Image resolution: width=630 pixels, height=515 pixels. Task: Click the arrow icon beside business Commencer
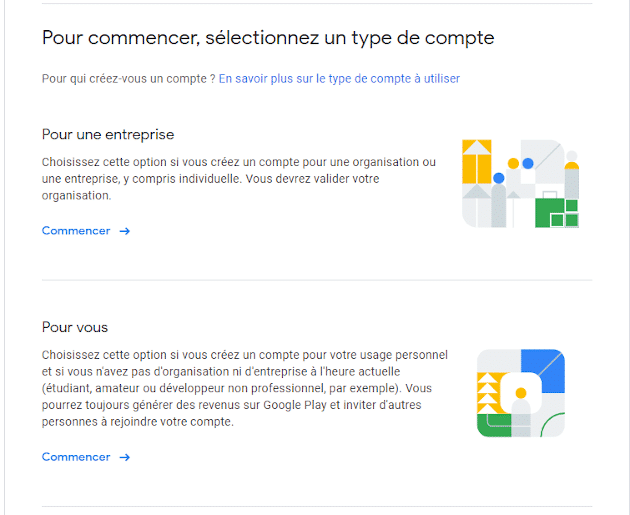(125, 231)
